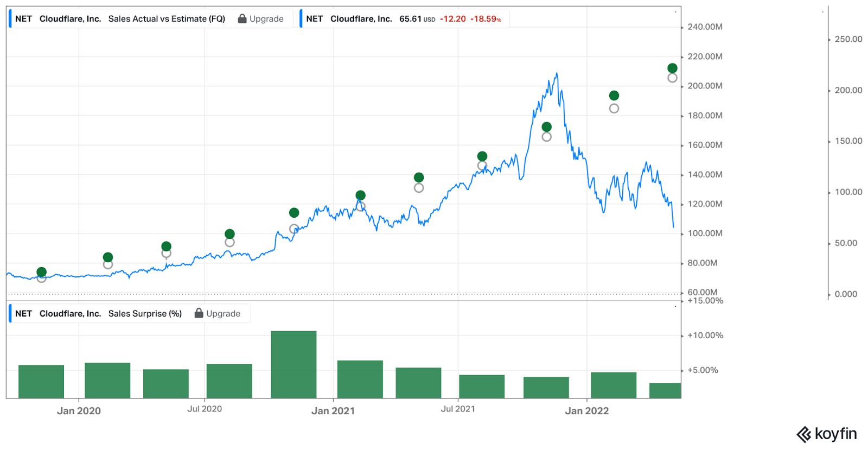Click the 150.00 price axis label
The height and width of the screenshot is (449, 868).
point(848,141)
